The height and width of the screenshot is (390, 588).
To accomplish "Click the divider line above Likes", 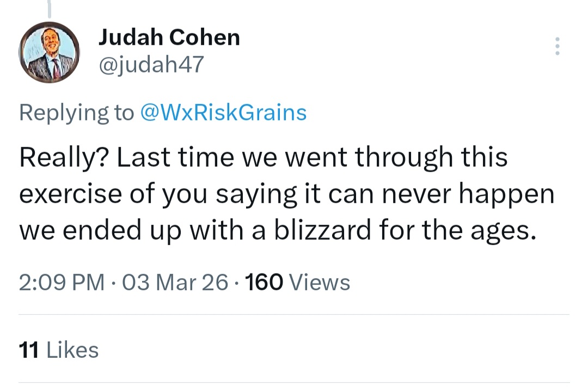I will tap(294, 315).
